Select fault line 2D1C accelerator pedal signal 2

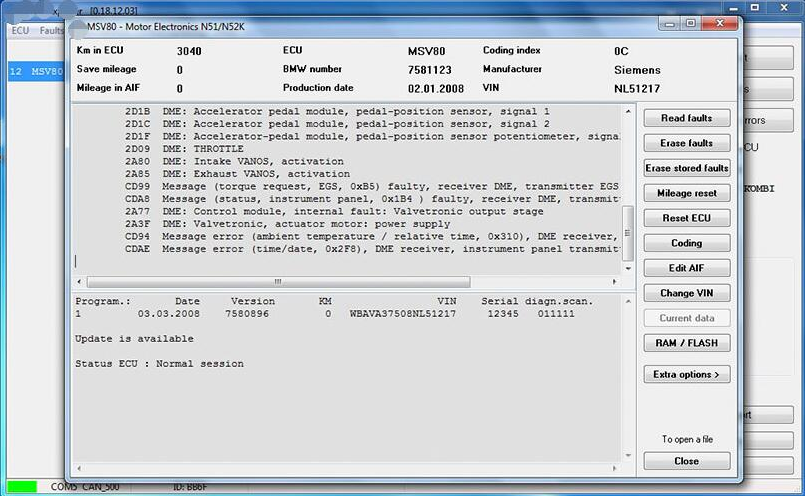(x=337, y=124)
